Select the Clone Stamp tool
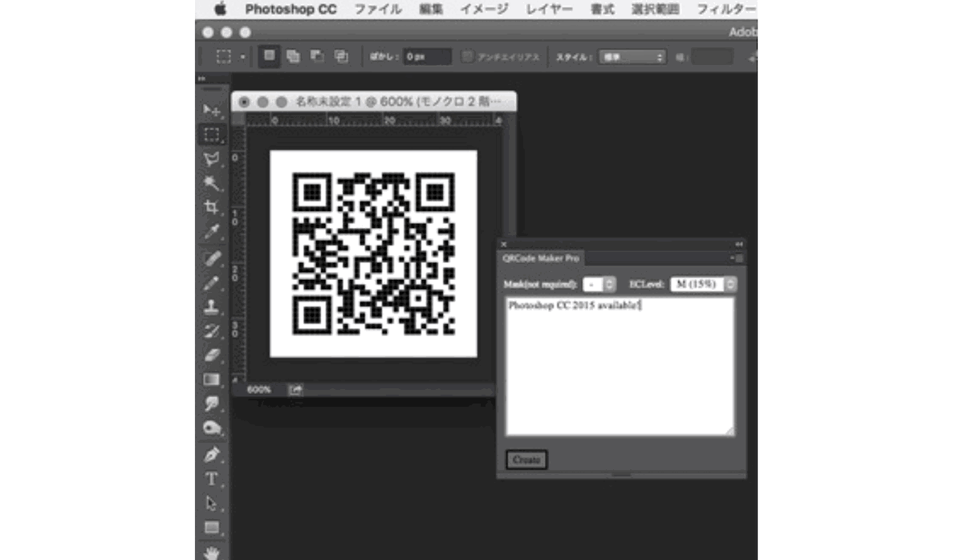The width and height of the screenshot is (963, 560). pos(212,306)
